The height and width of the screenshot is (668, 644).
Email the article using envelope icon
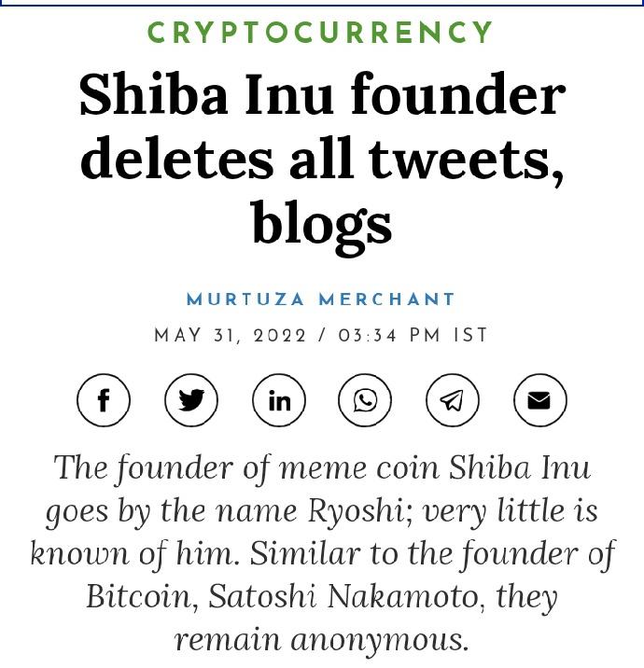[x=540, y=400]
